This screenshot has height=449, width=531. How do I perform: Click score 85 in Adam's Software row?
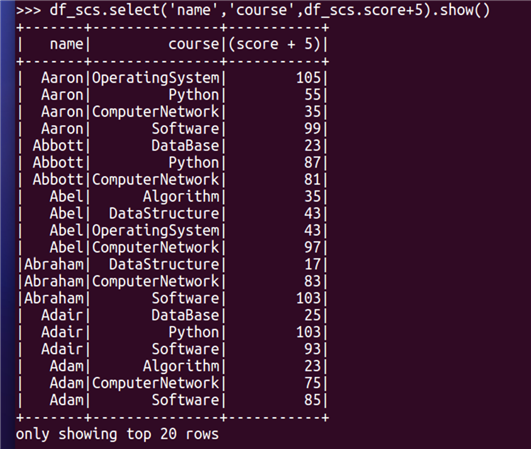pyautogui.click(x=312, y=400)
